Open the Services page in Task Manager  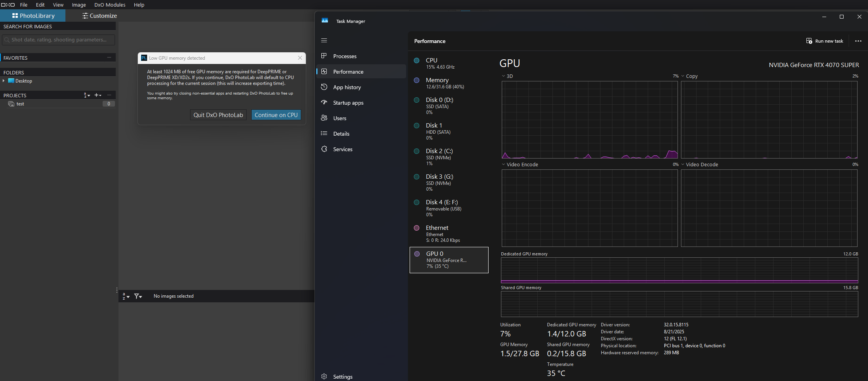click(361, 149)
